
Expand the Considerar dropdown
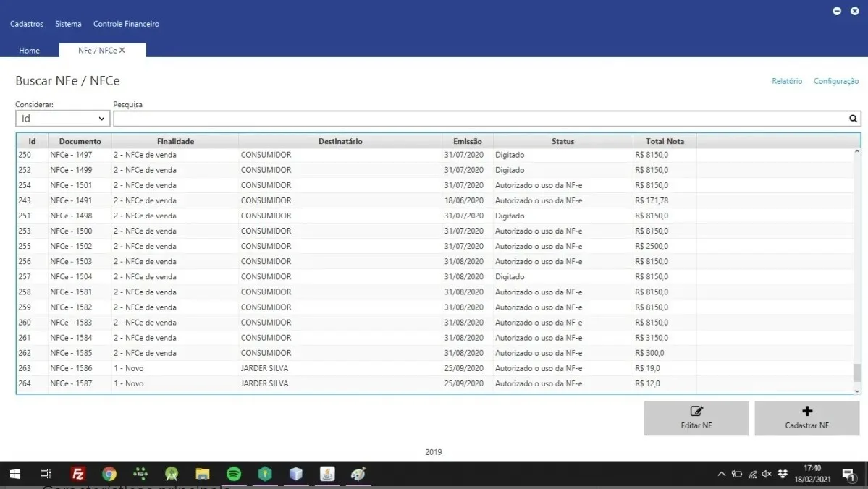point(62,119)
